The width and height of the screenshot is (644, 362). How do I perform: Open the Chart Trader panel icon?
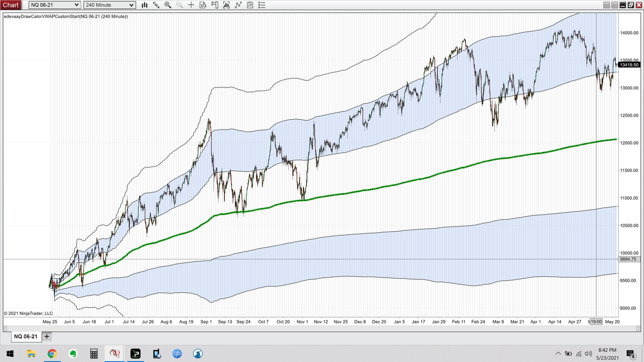point(214,5)
